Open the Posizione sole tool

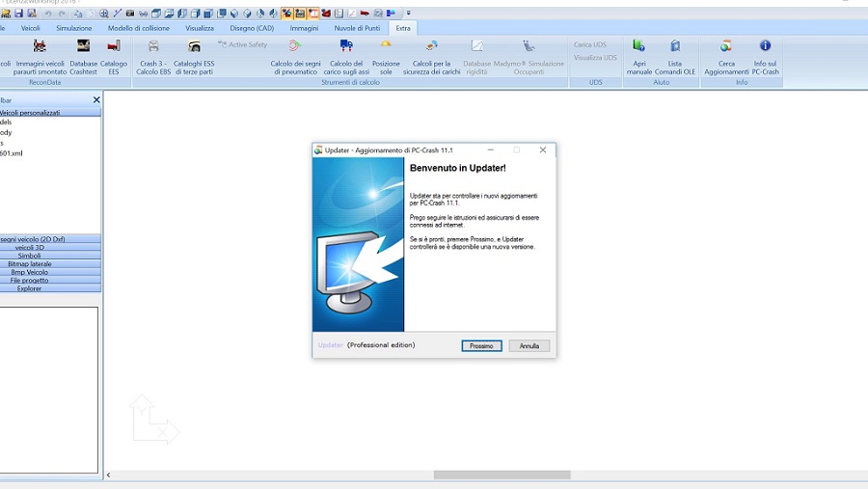coord(386,57)
